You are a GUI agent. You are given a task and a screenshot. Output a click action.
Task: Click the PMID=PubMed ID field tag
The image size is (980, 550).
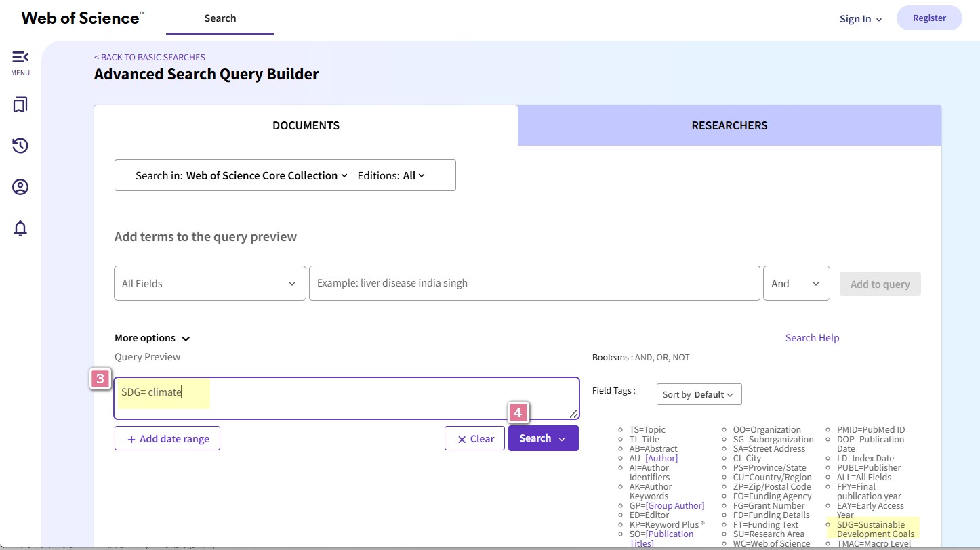click(871, 429)
